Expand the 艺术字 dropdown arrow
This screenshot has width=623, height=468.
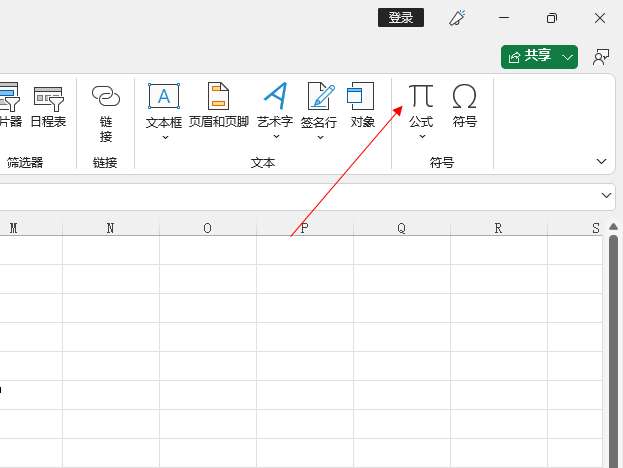pos(274,138)
